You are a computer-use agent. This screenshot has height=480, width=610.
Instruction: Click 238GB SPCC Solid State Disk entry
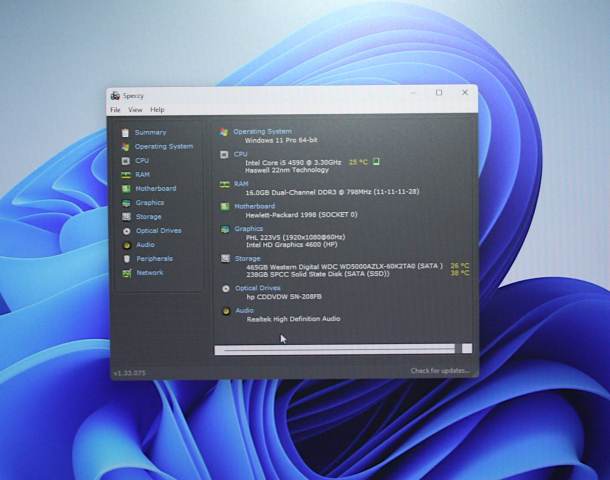(x=318, y=274)
